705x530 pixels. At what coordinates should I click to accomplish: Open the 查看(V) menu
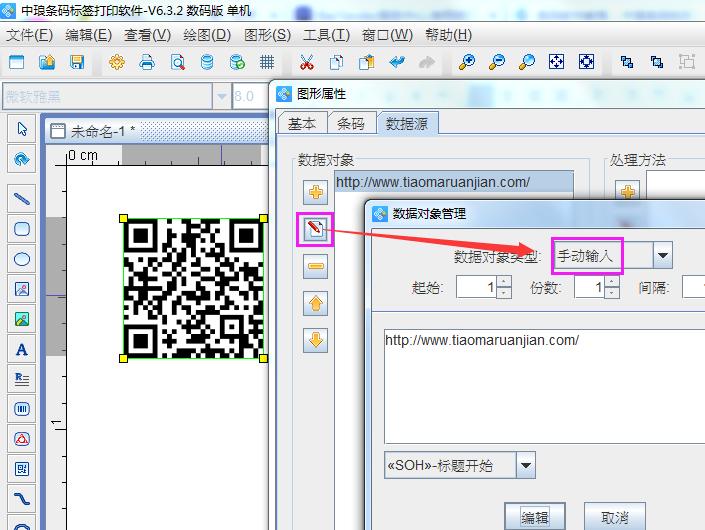point(147,35)
